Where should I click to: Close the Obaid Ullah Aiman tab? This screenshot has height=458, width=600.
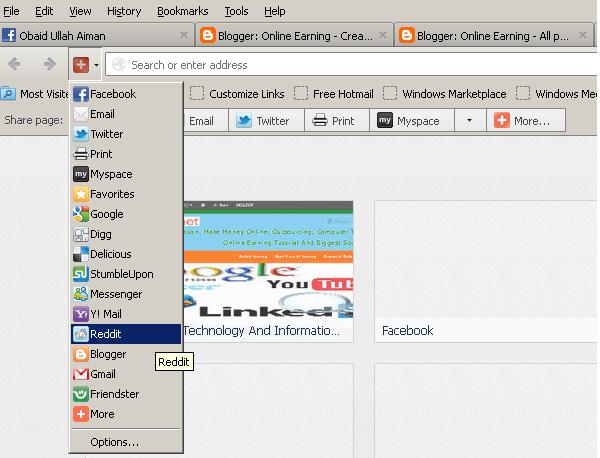coord(184,35)
